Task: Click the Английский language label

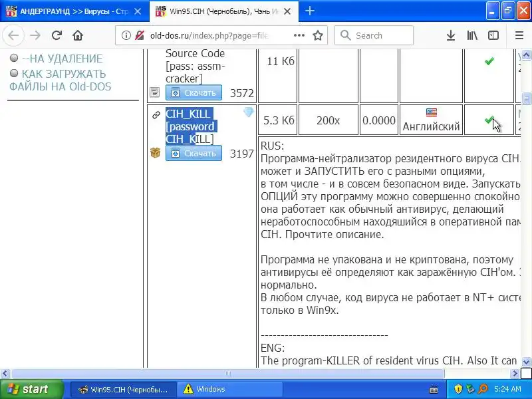Action: (431, 126)
